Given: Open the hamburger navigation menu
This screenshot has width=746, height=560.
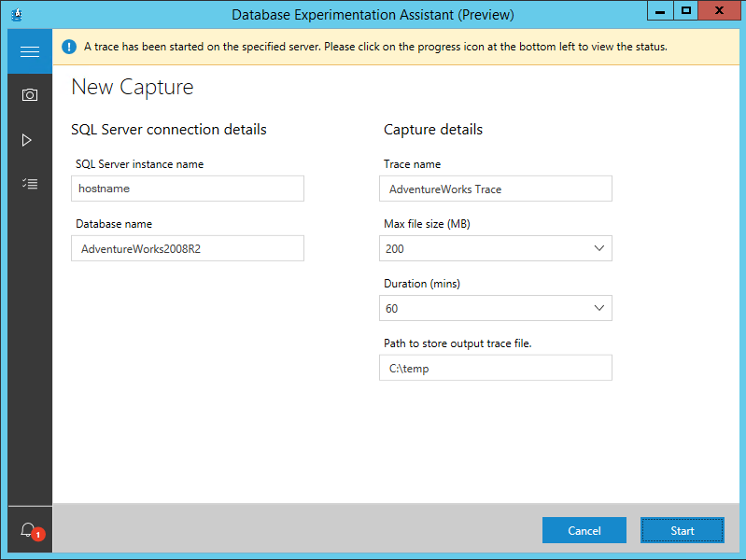Looking at the screenshot, I should pyautogui.click(x=29, y=51).
